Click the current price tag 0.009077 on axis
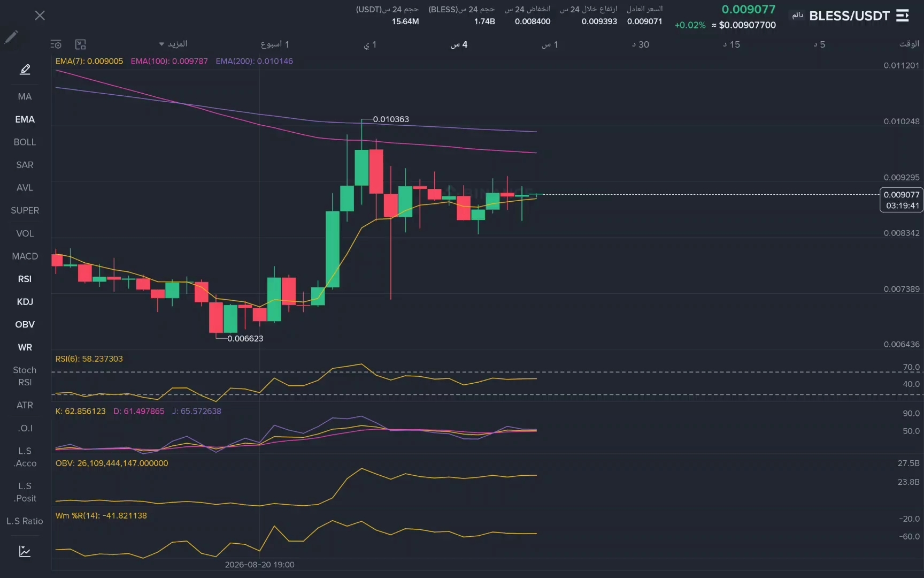 tap(902, 200)
